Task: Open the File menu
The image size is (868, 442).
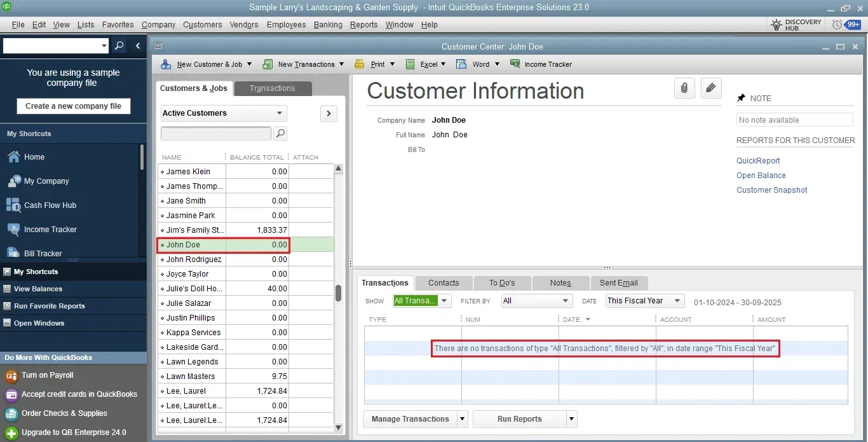Action: tap(18, 25)
